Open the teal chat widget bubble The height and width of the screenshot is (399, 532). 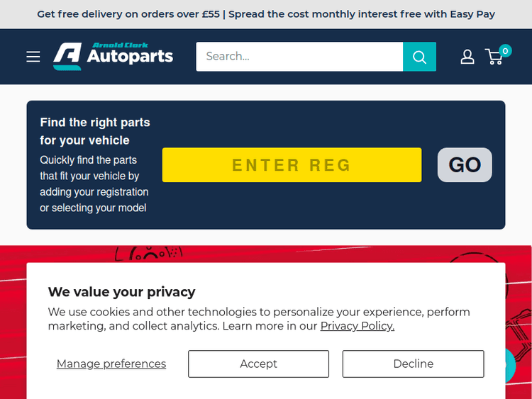pos(510,364)
